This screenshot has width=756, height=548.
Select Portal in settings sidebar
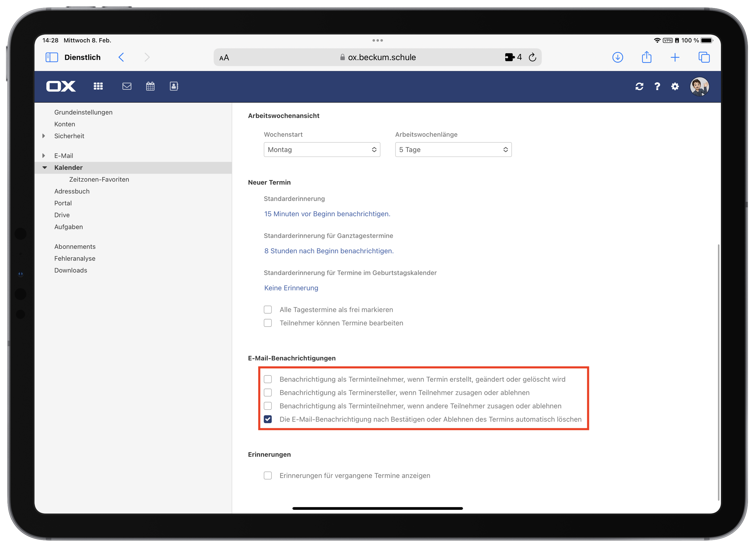[63, 203]
